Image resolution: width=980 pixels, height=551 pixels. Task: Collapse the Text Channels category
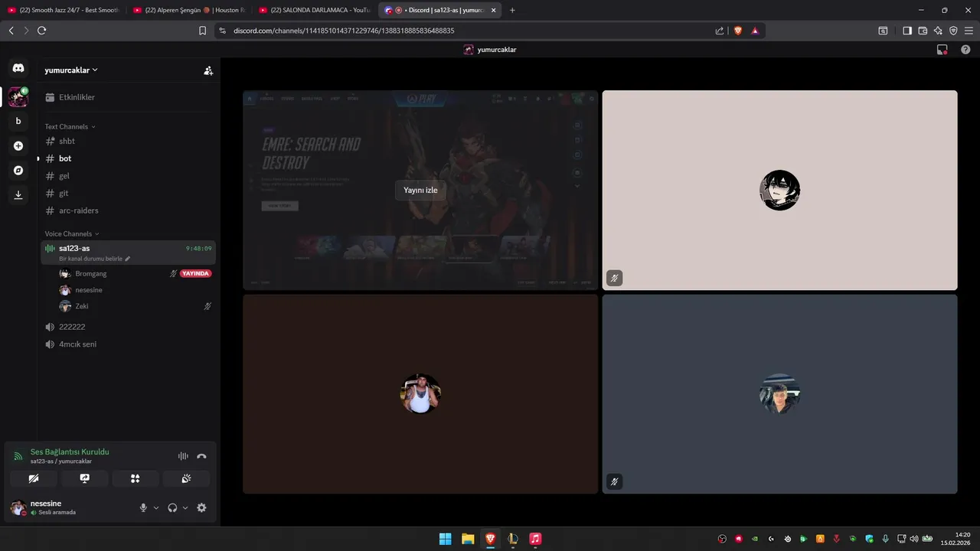tap(70, 126)
